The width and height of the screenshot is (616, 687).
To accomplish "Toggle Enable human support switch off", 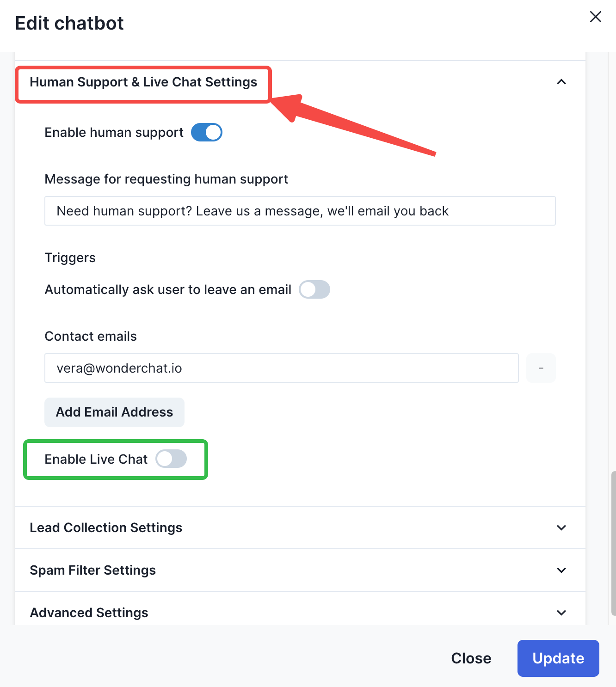I will (x=207, y=132).
